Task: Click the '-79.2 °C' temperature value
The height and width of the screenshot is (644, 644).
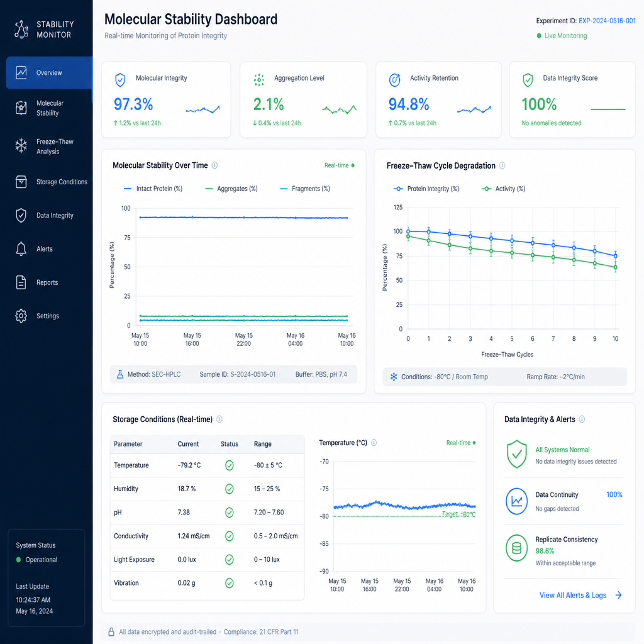Action: click(189, 465)
